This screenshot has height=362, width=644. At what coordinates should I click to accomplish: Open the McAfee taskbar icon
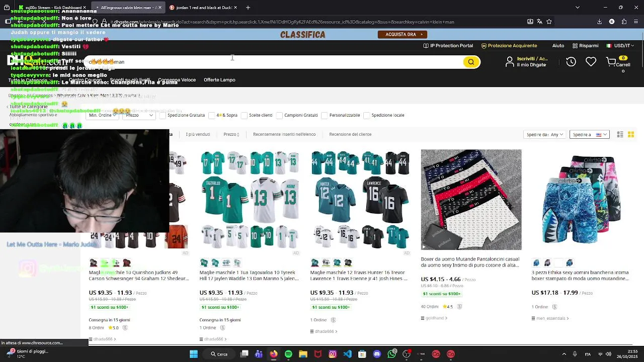[x=317, y=354]
